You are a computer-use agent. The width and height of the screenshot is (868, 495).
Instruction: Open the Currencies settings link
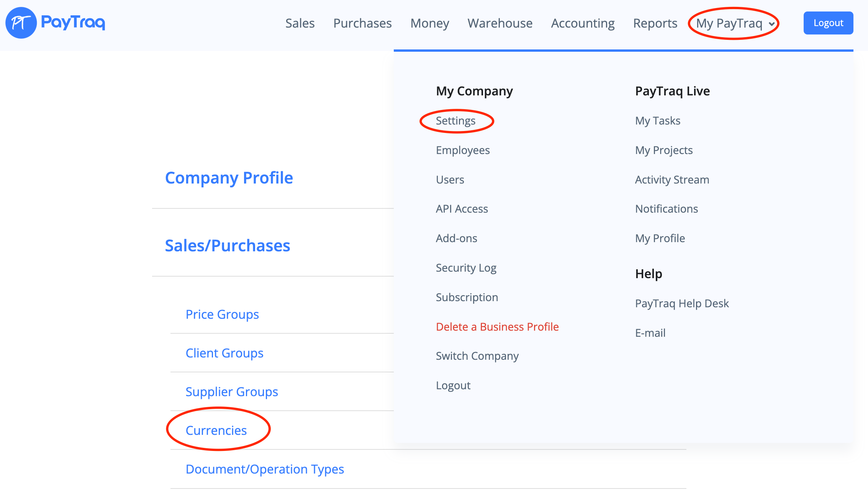click(216, 430)
